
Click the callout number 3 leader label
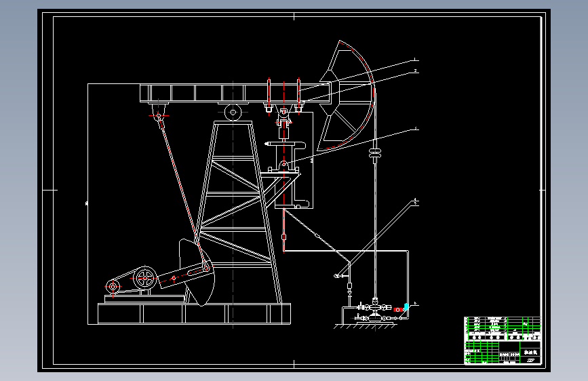[x=416, y=129]
